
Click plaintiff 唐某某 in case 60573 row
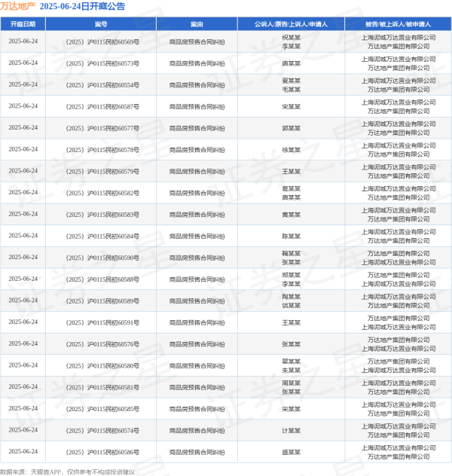291,63
